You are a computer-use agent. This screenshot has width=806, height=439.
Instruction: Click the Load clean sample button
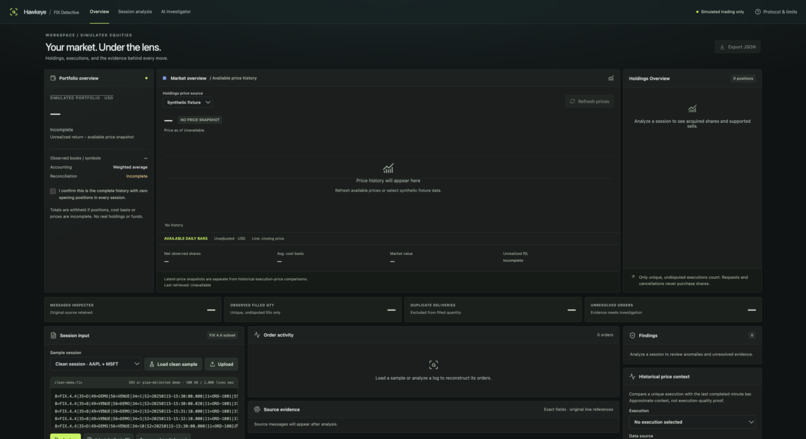click(173, 364)
